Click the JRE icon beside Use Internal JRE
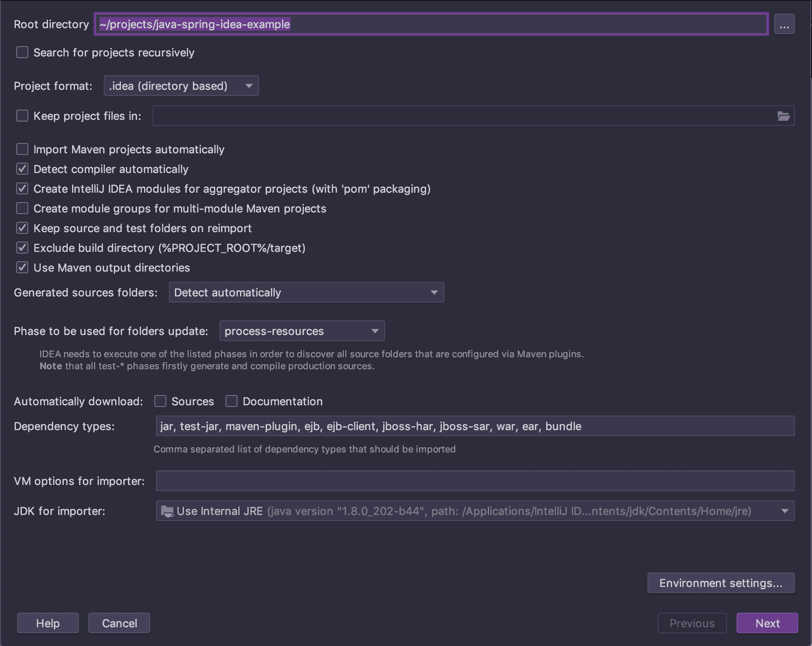The width and height of the screenshot is (812, 646). click(x=167, y=511)
